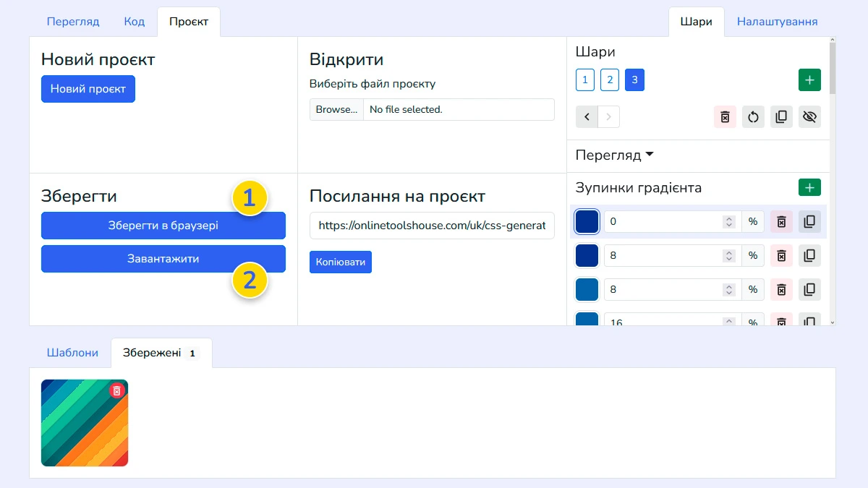Add a new layer with the green plus icon
The height and width of the screenshot is (488, 868).
[x=809, y=80]
